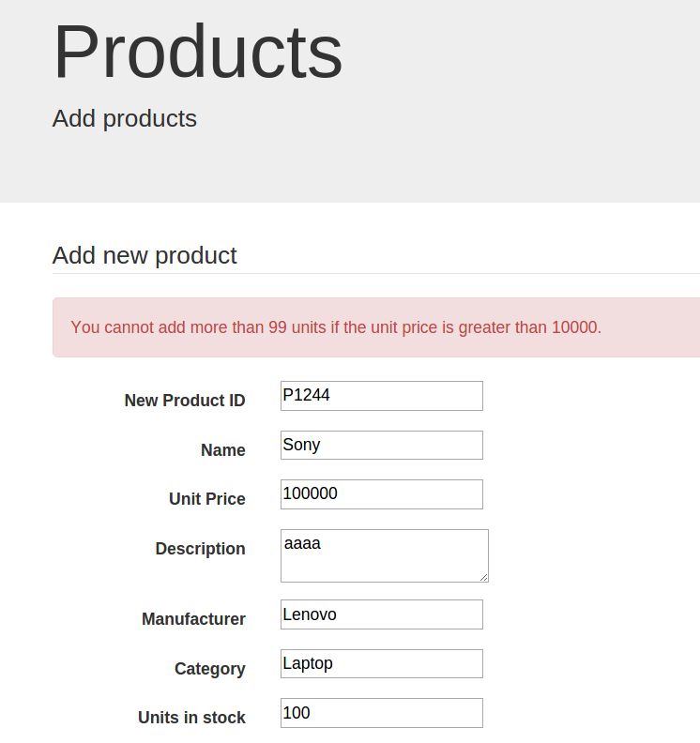Click inside the Description textarea
Image resolution: width=700 pixels, height=743 pixels.
coord(385,555)
